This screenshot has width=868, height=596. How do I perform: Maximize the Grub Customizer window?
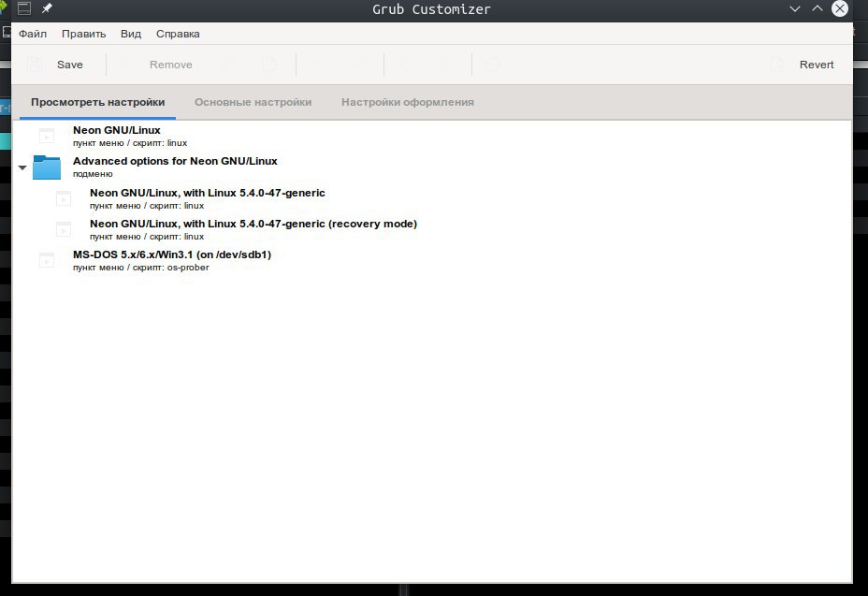coord(817,8)
